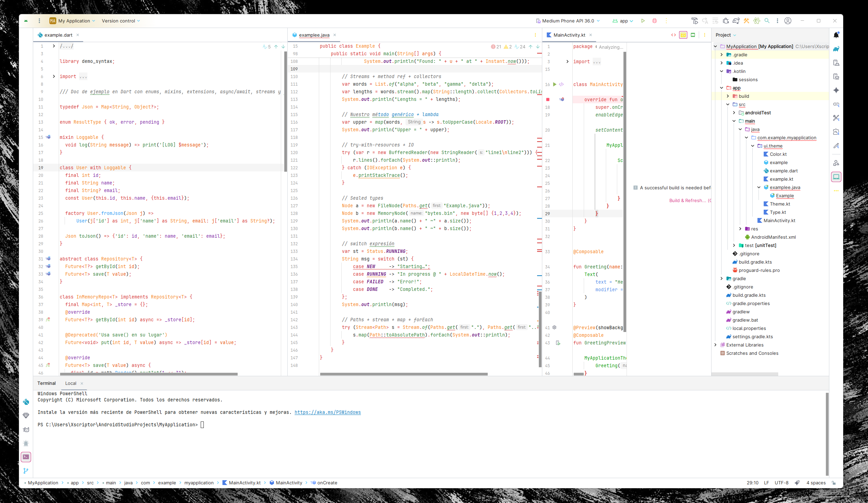Click the examplee.java horizontal scrollbar
Image resolution: width=868 pixels, height=503 pixels.
(x=403, y=374)
